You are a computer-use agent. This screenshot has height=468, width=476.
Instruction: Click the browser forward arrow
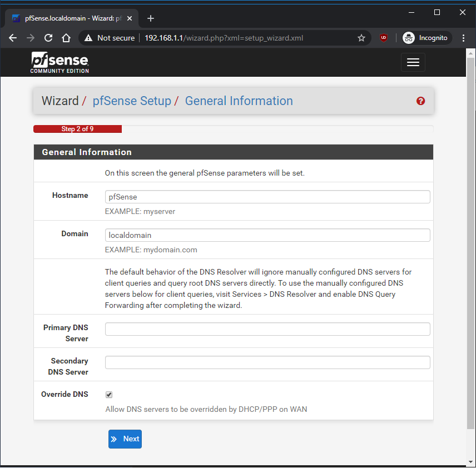31,38
